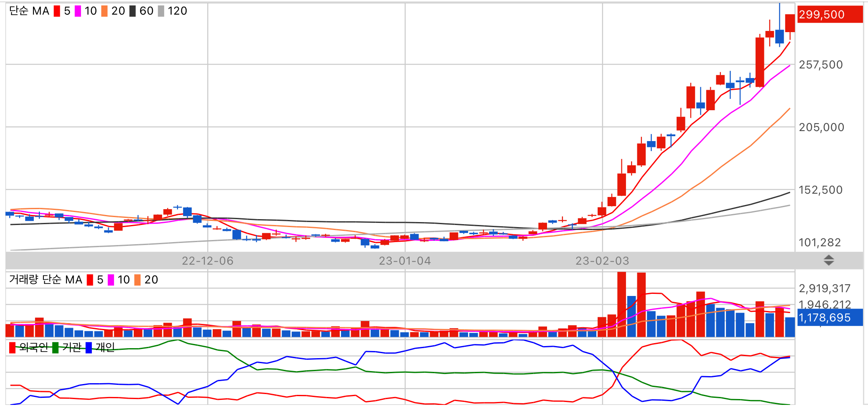Click the 단순 MA label in price chart
868x412 pixels.
pyautogui.click(x=29, y=11)
